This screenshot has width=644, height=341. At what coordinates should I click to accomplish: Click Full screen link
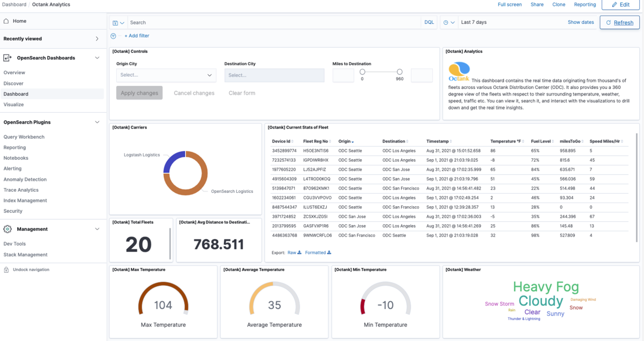coord(510,4)
